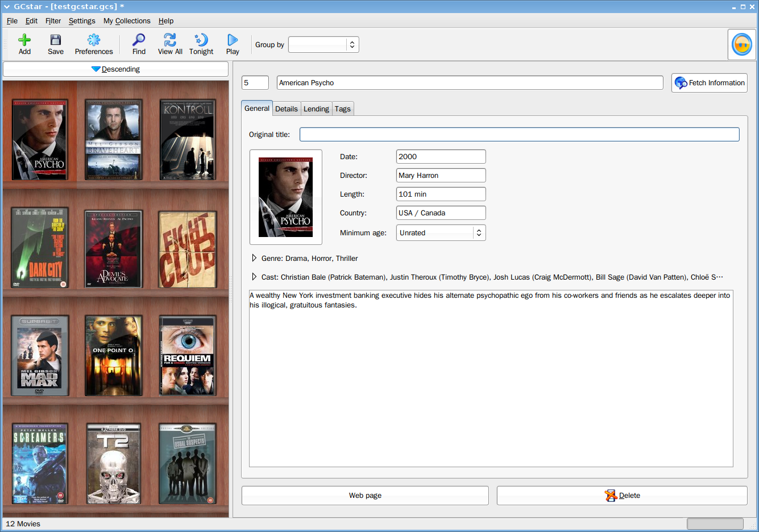Pick a random movie with Tonight icon
759x532 pixels.
point(201,40)
